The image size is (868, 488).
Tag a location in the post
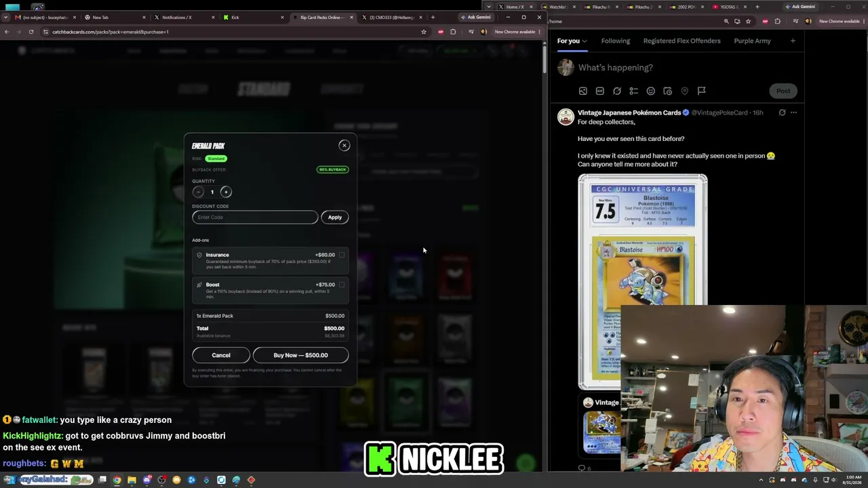tap(684, 91)
